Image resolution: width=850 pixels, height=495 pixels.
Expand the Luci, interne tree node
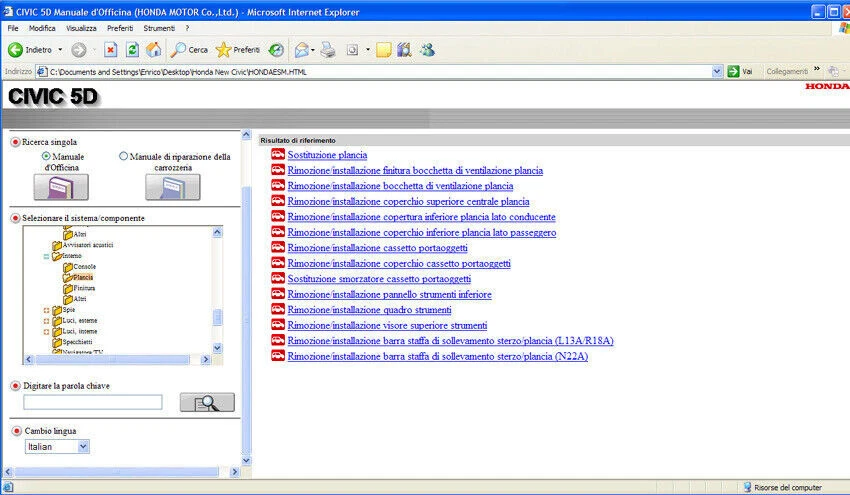[46, 332]
